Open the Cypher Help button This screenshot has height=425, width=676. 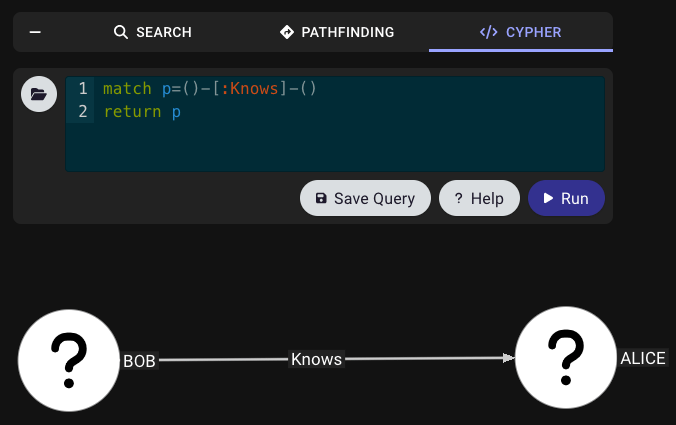(479, 198)
